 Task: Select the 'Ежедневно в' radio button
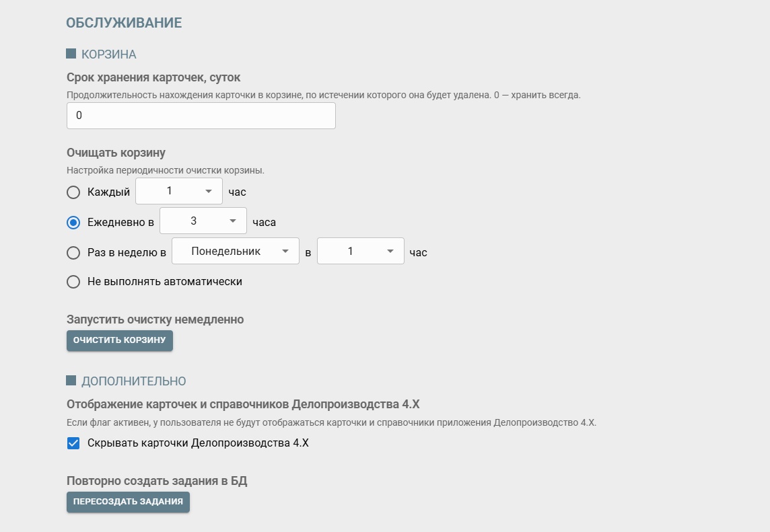[x=73, y=222]
